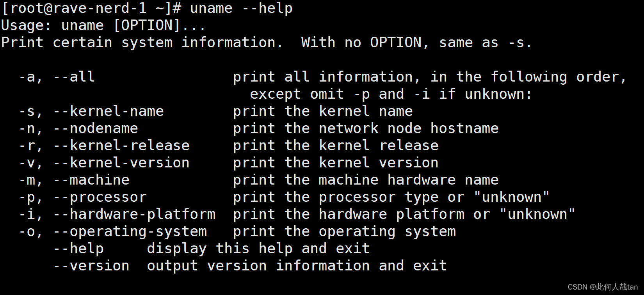Click the '--kernel-release' option text
The image size is (644, 295).
coord(121,146)
